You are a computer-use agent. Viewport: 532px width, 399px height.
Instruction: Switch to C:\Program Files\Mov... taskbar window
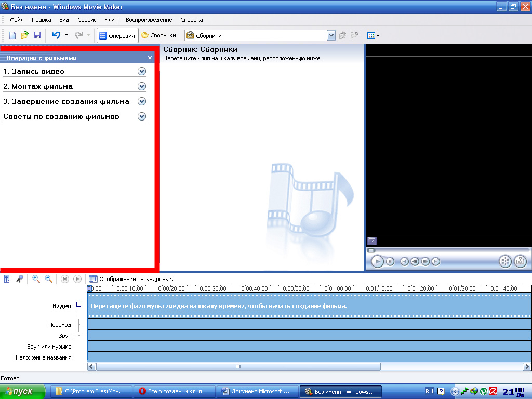pos(91,392)
